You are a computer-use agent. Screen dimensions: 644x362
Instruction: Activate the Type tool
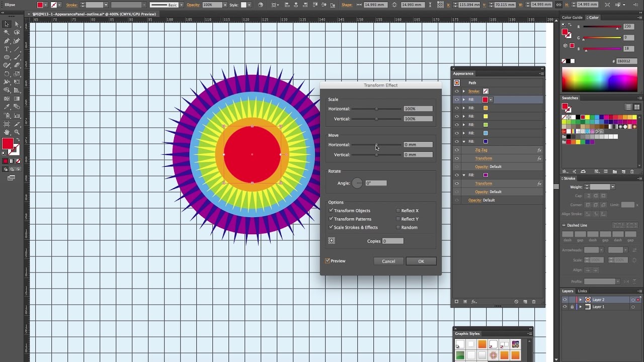pos(7,49)
